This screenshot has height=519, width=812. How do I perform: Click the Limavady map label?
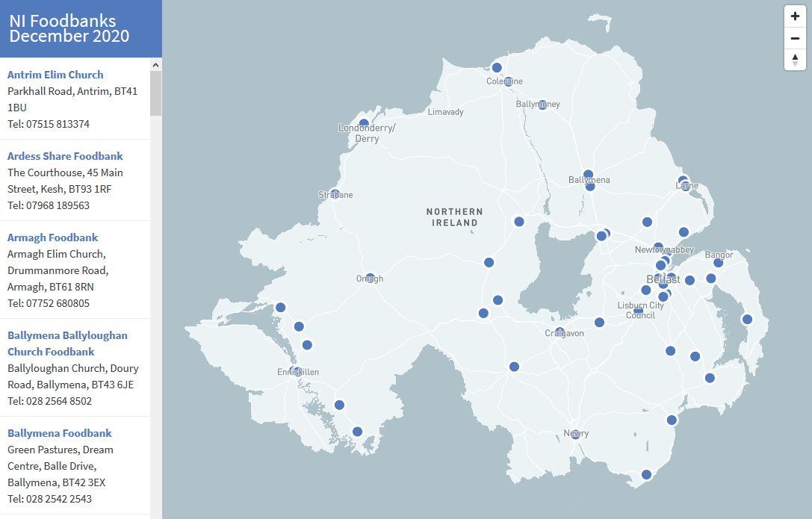pyautogui.click(x=445, y=112)
